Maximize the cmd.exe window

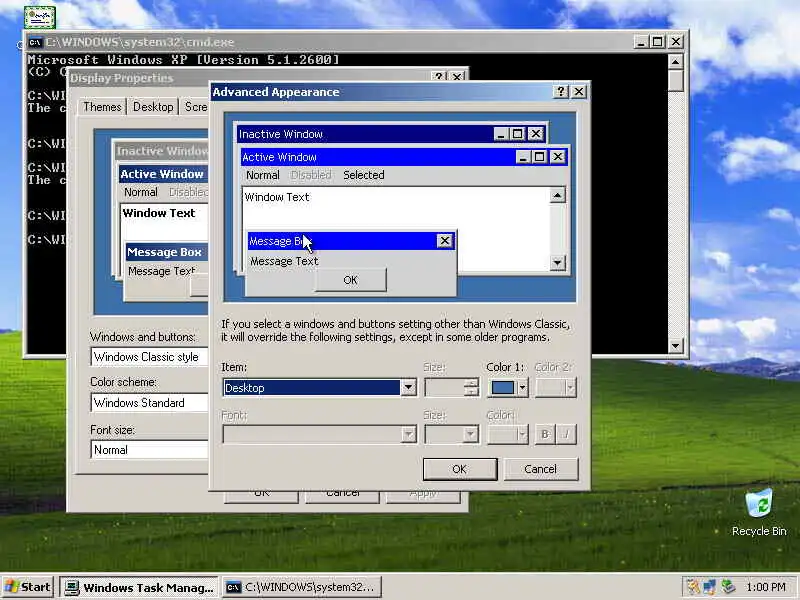pos(658,42)
